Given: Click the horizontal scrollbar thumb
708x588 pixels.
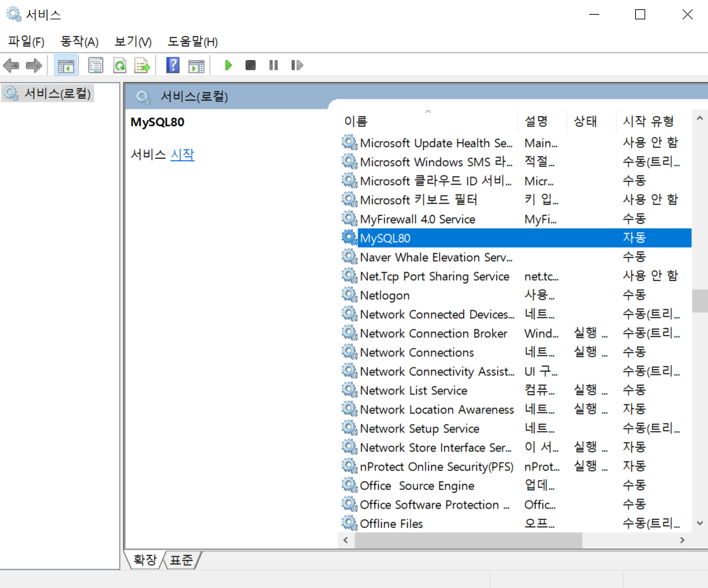Looking at the screenshot, I should pyautogui.click(x=468, y=540).
